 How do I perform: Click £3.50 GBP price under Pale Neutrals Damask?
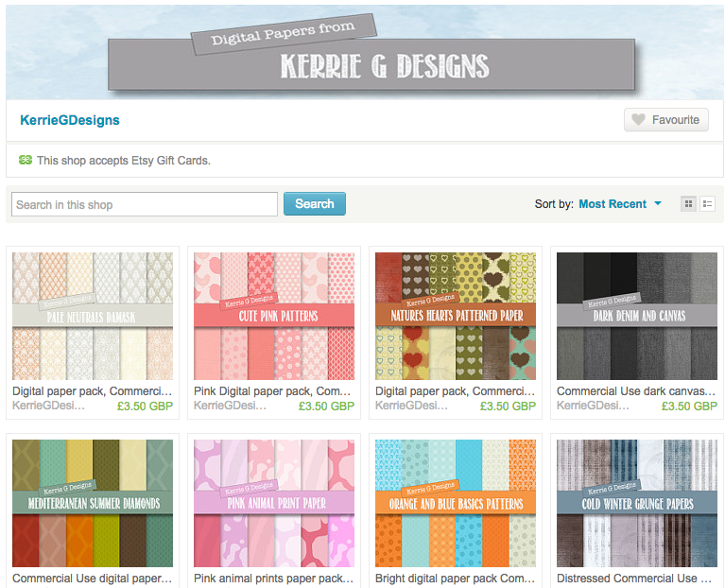[145, 406]
